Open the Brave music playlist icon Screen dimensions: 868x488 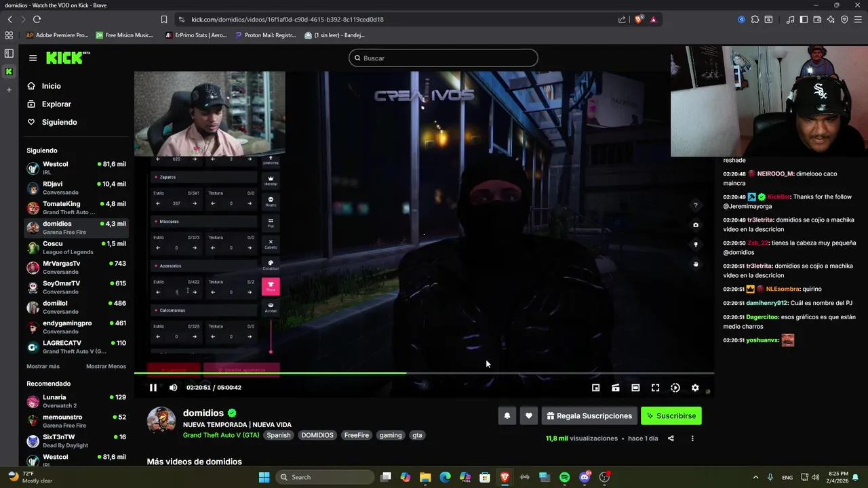pyautogui.click(x=791, y=20)
